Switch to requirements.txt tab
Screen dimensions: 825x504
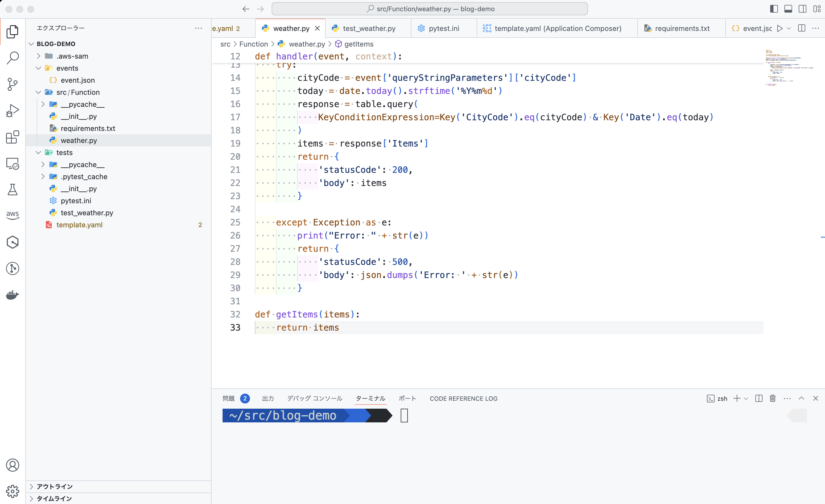pyautogui.click(x=681, y=28)
